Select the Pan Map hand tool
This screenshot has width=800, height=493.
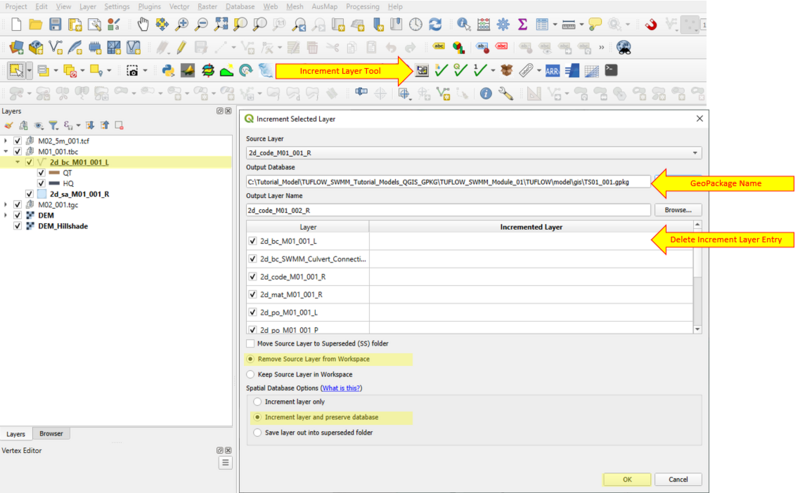tap(143, 24)
